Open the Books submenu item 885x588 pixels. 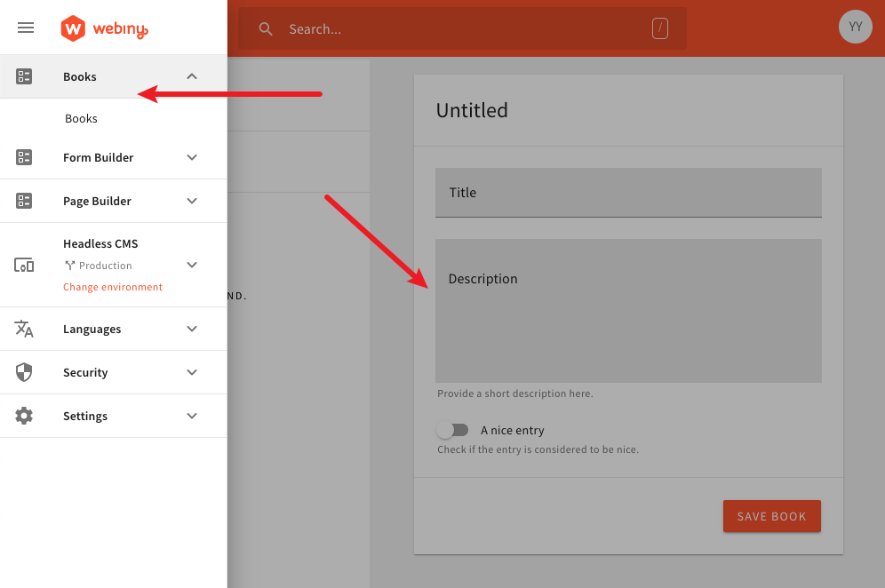click(x=81, y=118)
